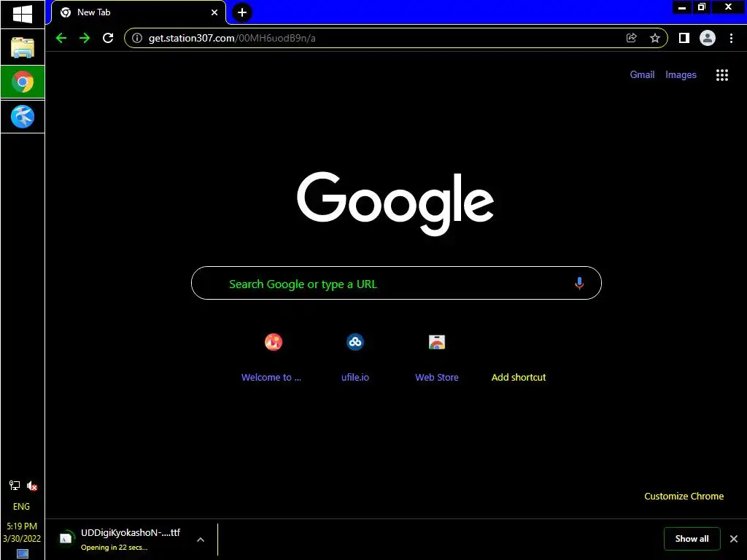Screen dimensions: 747x560
Task: Go back to the previous page
Action: pyautogui.click(x=61, y=38)
